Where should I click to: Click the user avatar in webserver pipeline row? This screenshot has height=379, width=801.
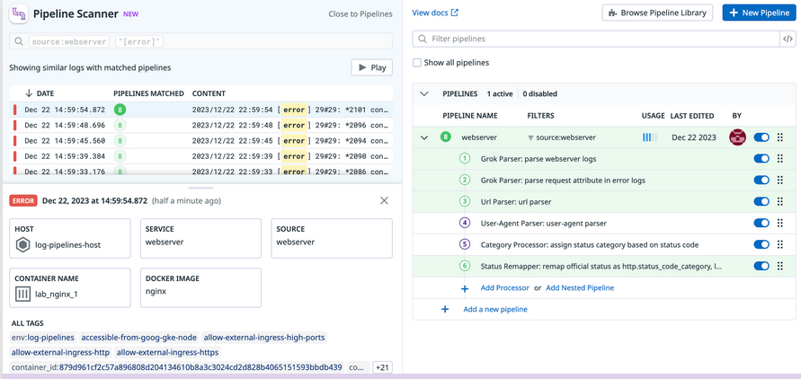[x=738, y=137]
